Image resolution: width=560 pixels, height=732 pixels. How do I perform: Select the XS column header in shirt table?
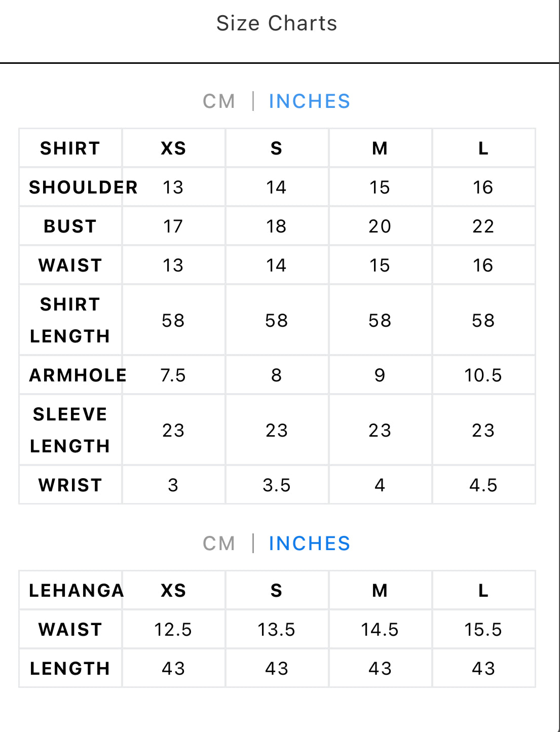pyautogui.click(x=173, y=148)
